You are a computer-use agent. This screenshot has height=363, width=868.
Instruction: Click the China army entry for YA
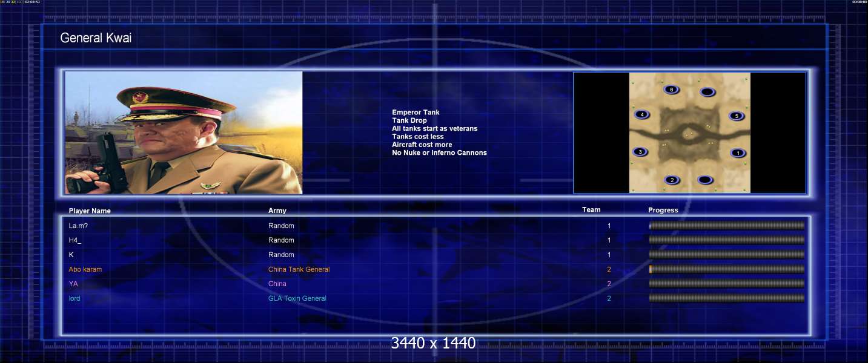click(x=277, y=284)
